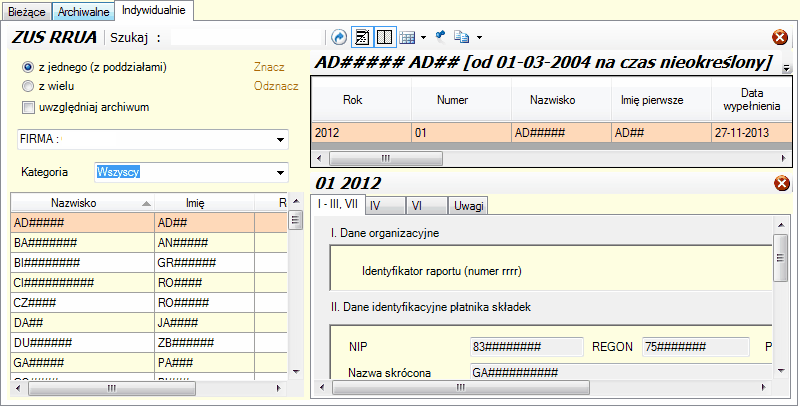
Task: Click detail form vertical scrollbar thumb
Action: 781,258
